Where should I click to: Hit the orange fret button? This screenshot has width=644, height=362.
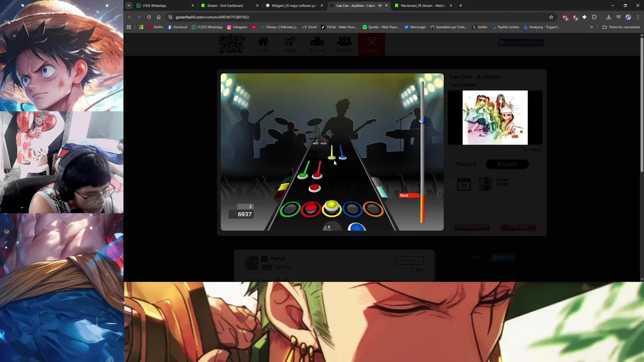pos(373,209)
